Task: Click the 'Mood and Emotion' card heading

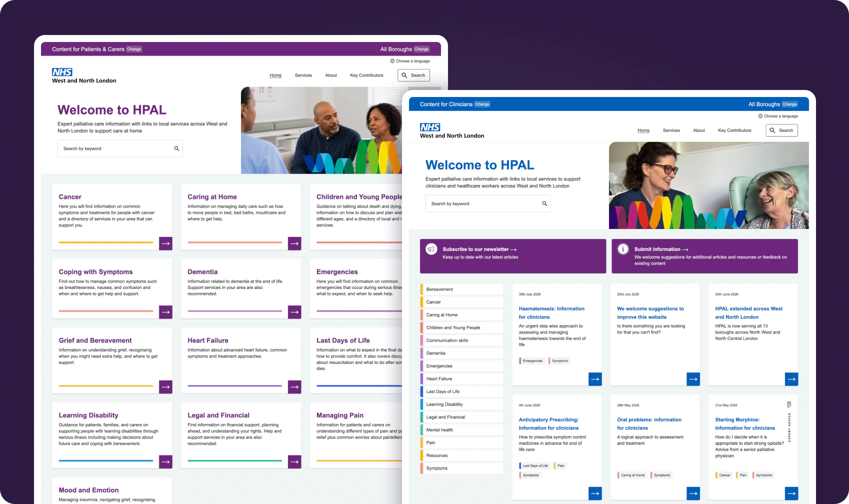Action: [88, 490]
